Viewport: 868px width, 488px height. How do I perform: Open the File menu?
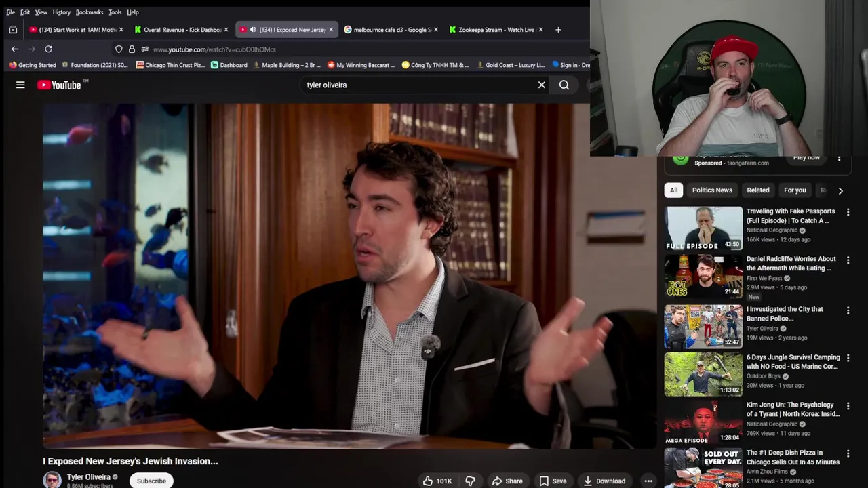coord(10,12)
